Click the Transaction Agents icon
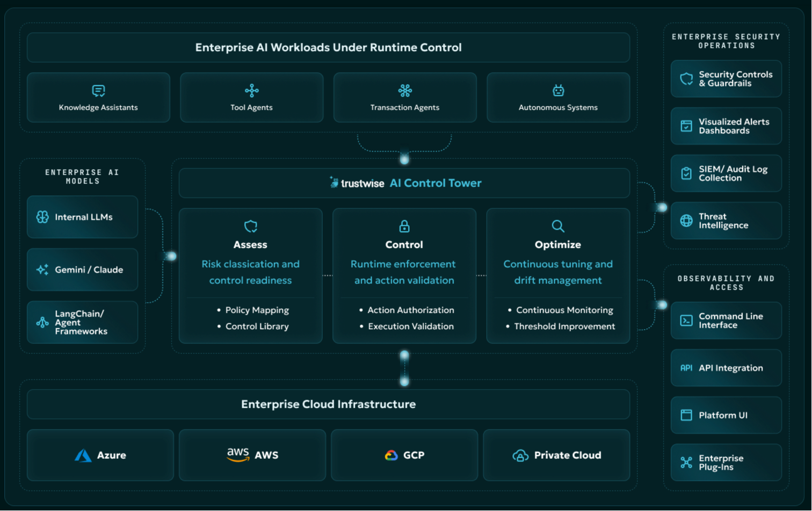The height and width of the screenshot is (511, 812). pyautogui.click(x=405, y=91)
